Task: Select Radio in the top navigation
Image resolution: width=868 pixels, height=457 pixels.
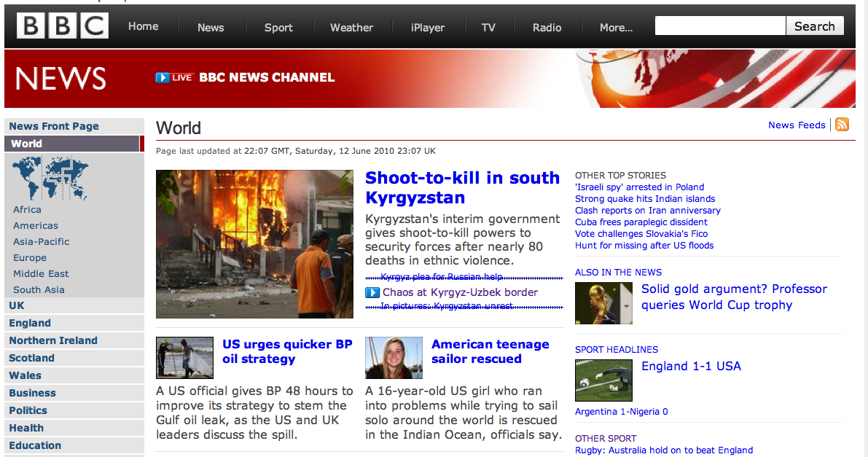Action: (547, 28)
